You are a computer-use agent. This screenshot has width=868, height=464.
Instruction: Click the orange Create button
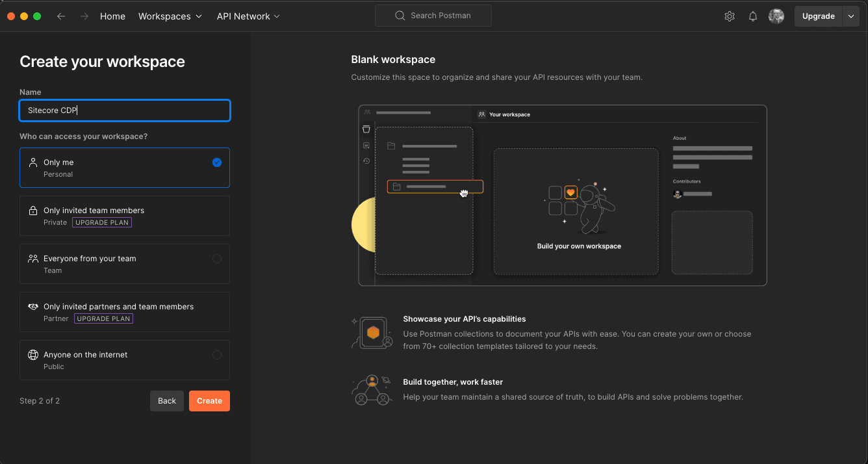[209, 401]
